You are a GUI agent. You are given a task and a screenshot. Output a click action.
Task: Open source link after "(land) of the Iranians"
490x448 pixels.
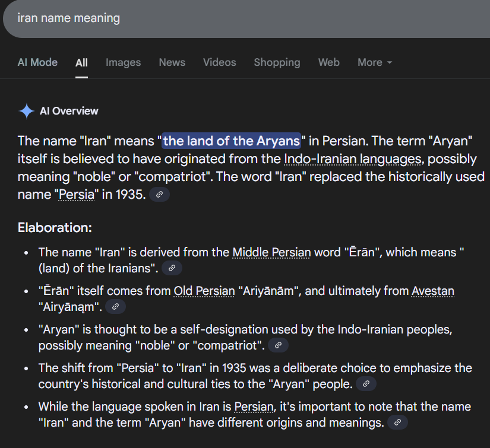pyautogui.click(x=172, y=268)
